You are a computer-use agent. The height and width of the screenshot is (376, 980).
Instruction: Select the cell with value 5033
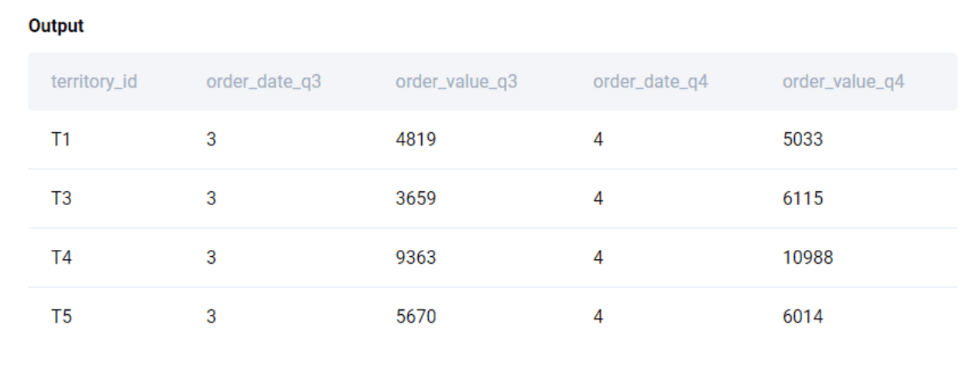click(803, 140)
